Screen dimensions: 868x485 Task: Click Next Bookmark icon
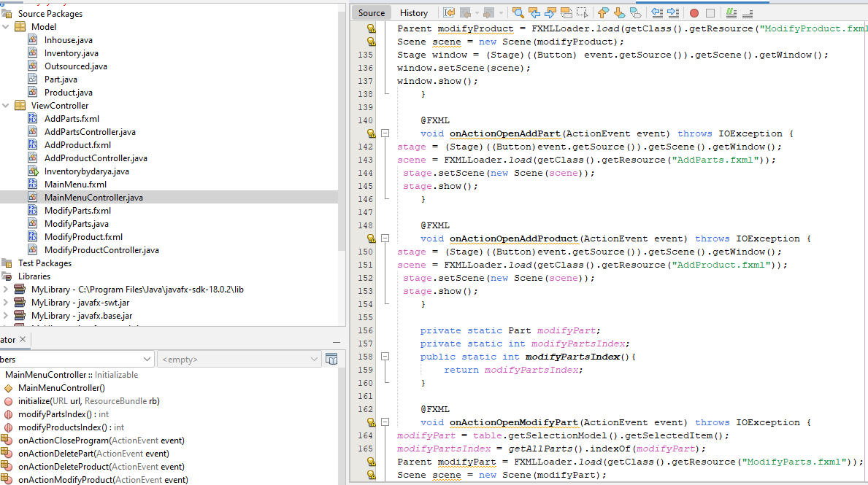pos(620,12)
